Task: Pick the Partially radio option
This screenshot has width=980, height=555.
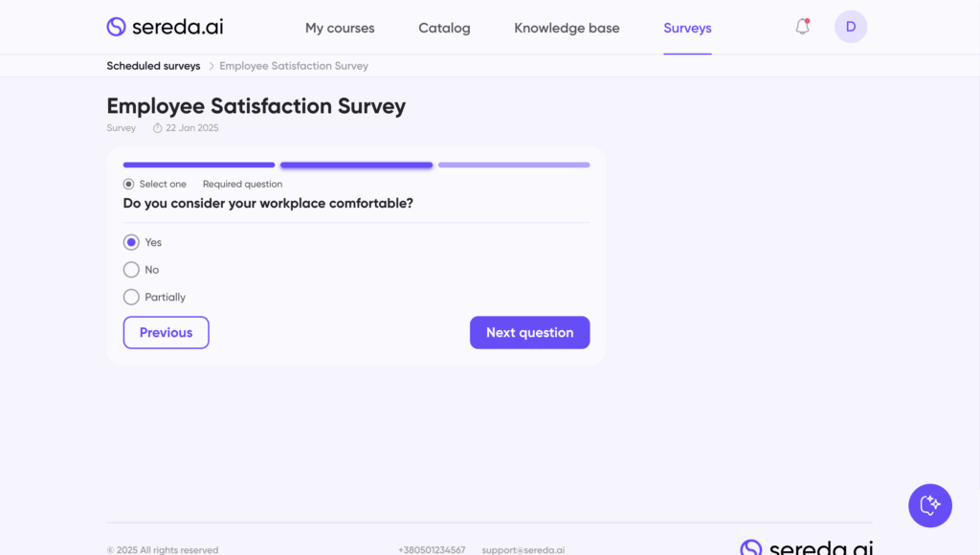Action: [x=132, y=297]
